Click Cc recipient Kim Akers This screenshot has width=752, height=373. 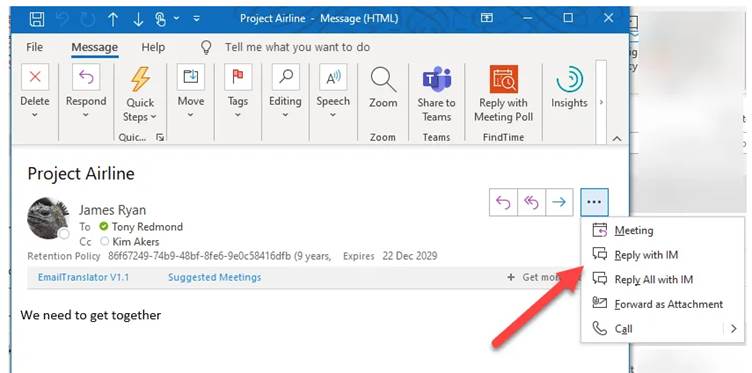(x=136, y=242)
